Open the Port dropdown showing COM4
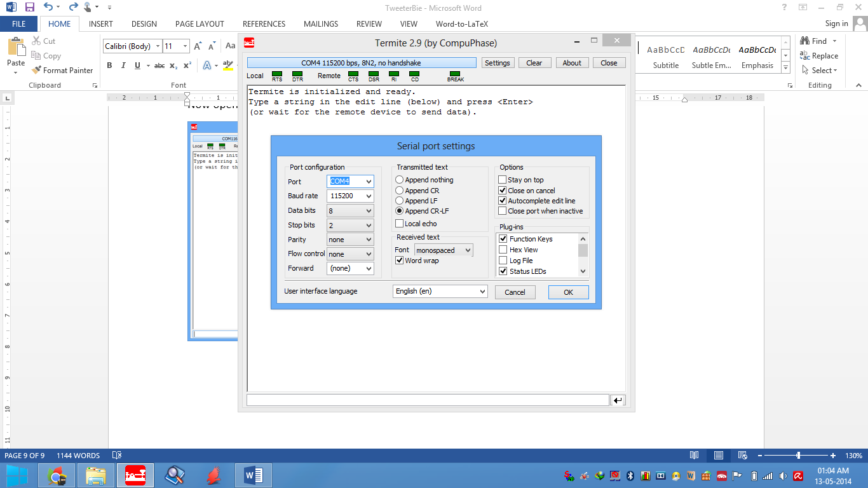The image size is (868, 488). pyautogui.click(x=350, y=181)
